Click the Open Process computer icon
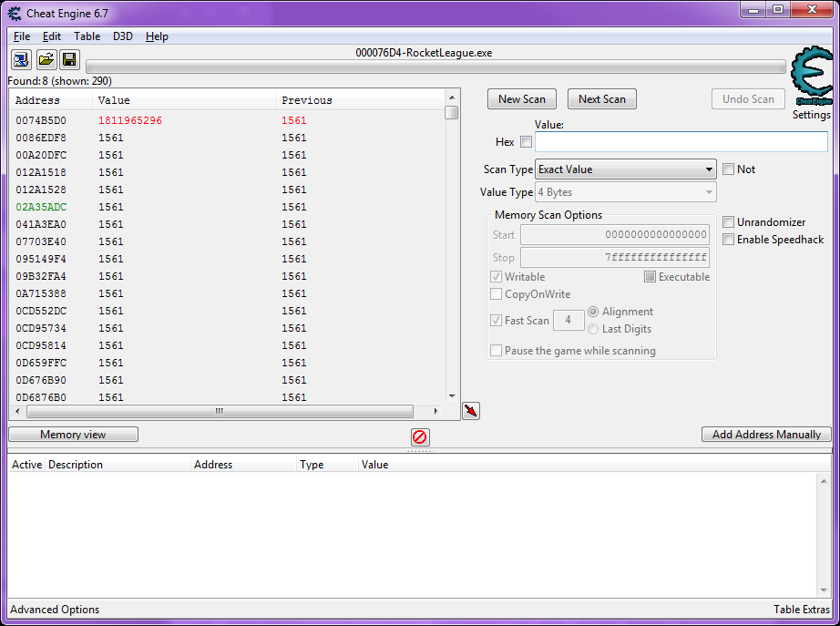 21,59
